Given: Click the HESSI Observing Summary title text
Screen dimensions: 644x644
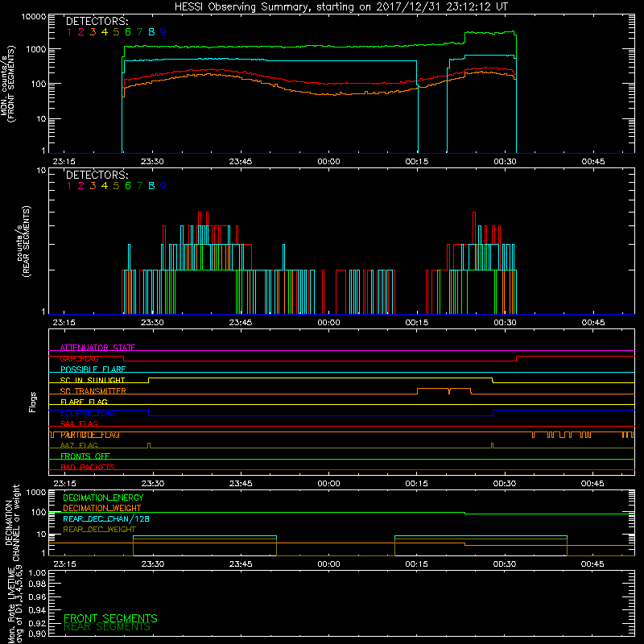Looking at the screenshot, I should 341,6.
